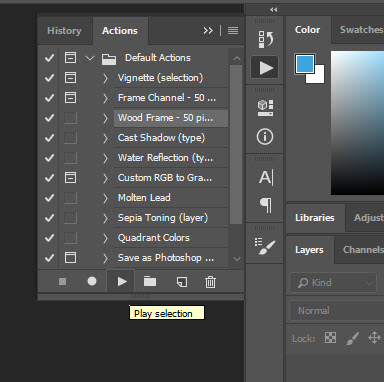The height and width of the screenshot is (382, 384).
Task: Click the Actions play icon in dock
Action: coord(265,68)
